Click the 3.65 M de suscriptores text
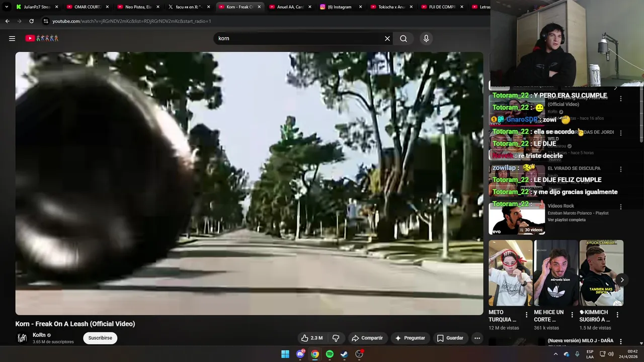Image resolution: width=644 pixels, height=362 pixels. coord(53,342)
